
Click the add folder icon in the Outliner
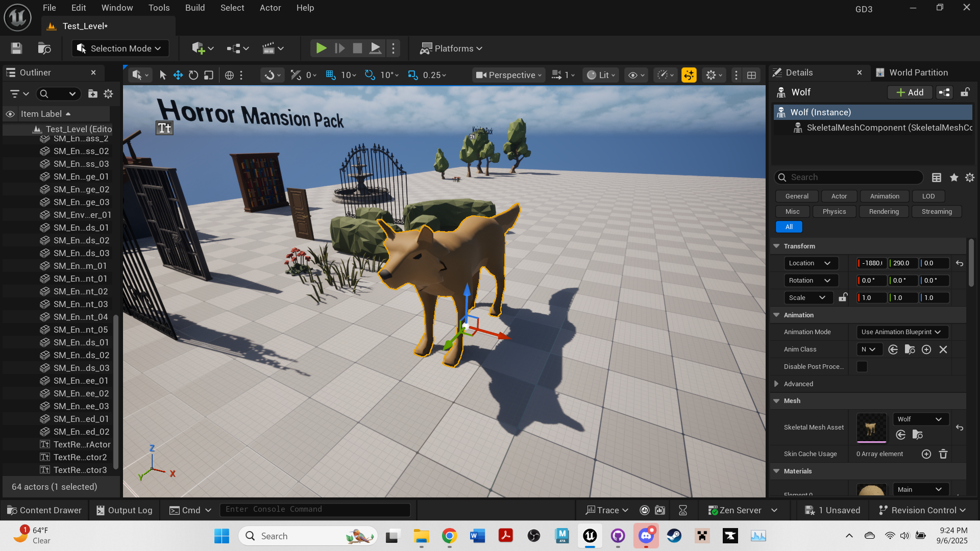pyautogui.click(x=92, y=94)
